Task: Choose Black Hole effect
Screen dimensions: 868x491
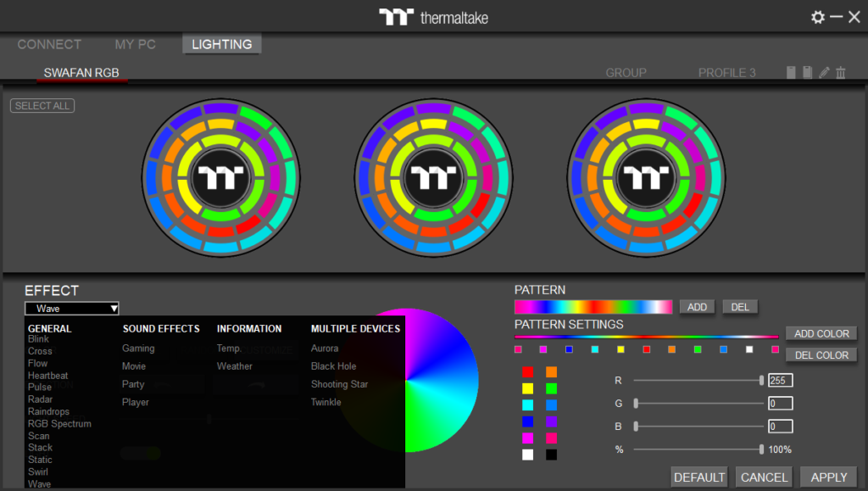Action: pos(334,365)
